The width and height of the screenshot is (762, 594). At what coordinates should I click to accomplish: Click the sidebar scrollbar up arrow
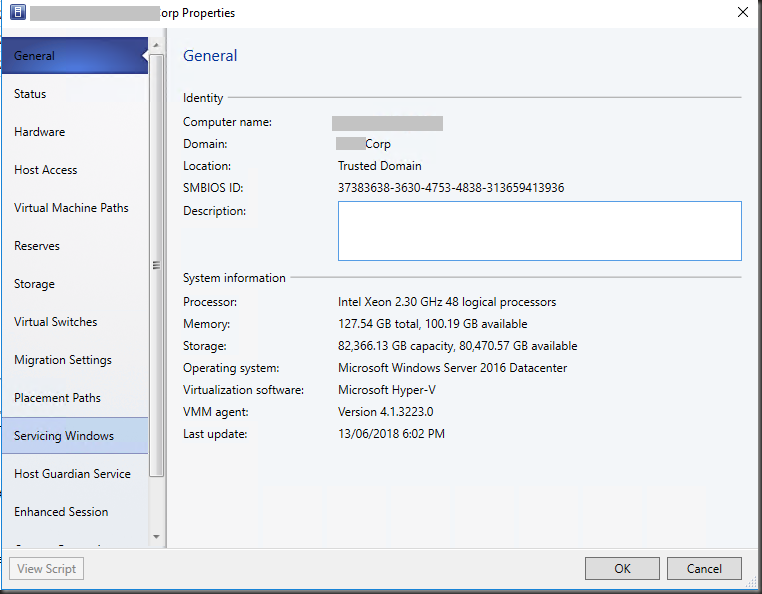(x=156, y=46)
